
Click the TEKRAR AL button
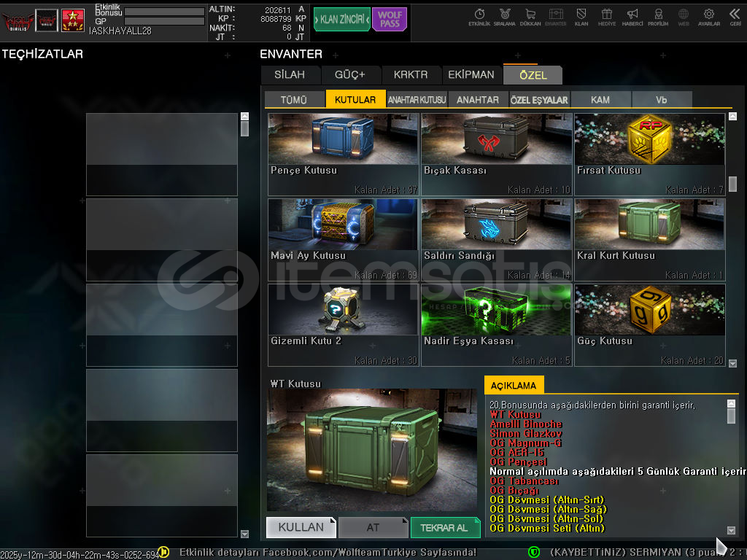pos(445,527)
